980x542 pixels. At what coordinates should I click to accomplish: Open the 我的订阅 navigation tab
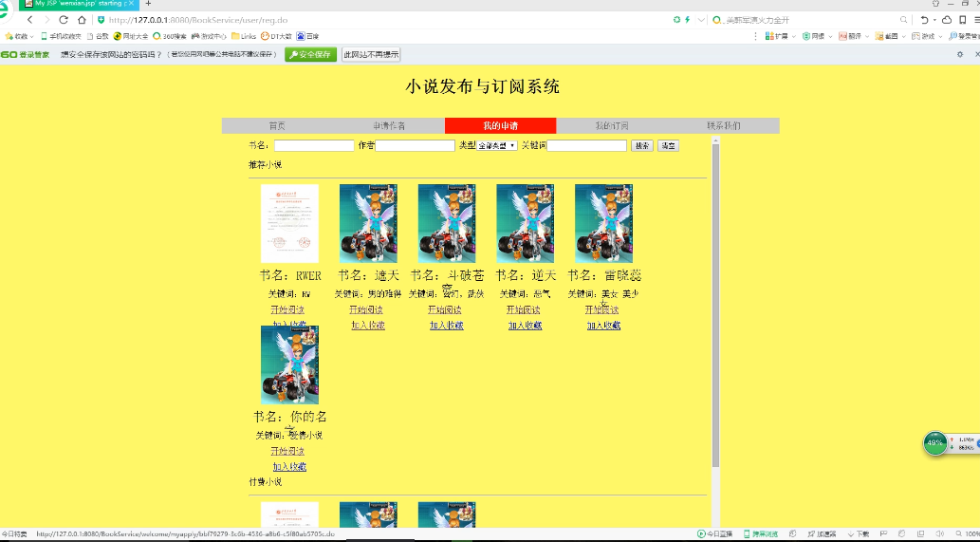coord(612,125)
